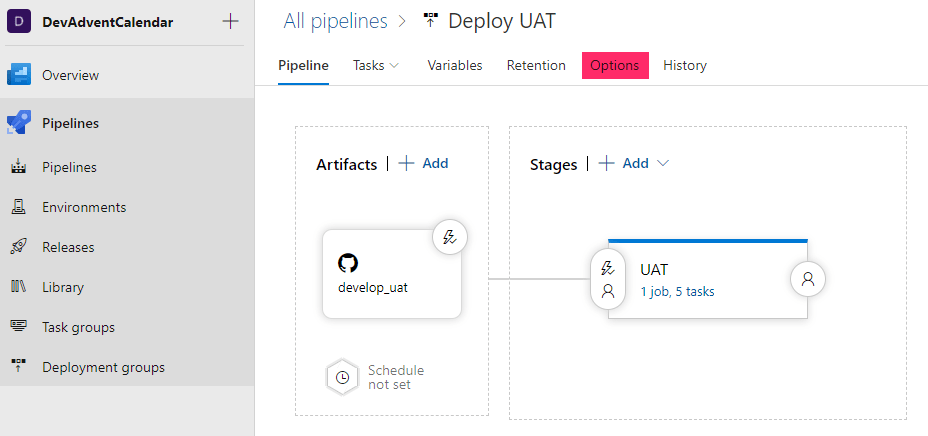Open post-deployment conditions person icon on UAT
The height and width of the screenshot is (436, 928).
click(x=808, y=280)
